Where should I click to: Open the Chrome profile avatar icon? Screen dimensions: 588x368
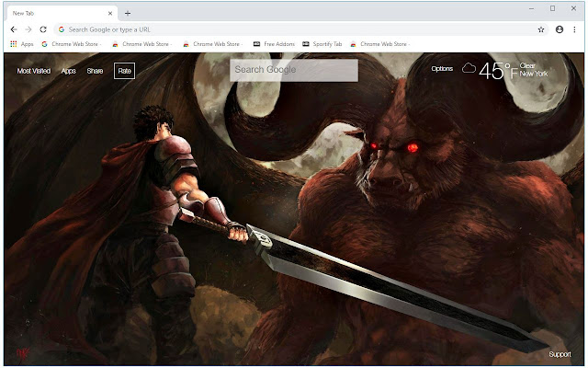560,29
